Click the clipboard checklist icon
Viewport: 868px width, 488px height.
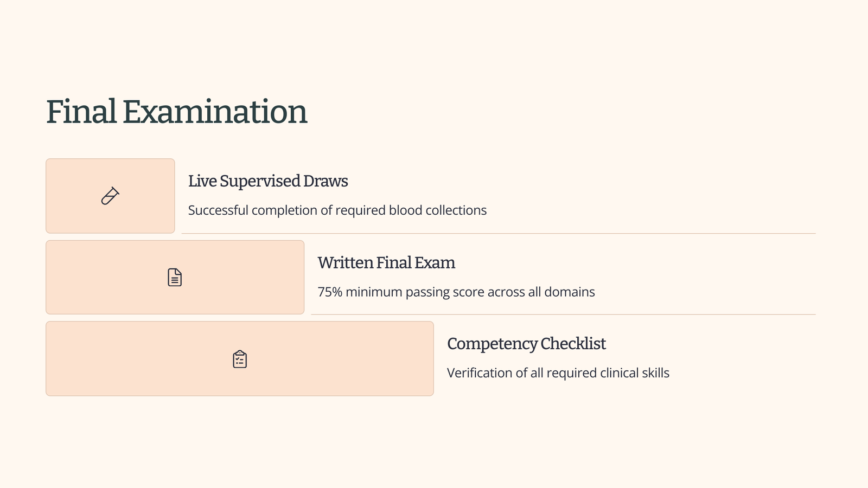(240, 359)
